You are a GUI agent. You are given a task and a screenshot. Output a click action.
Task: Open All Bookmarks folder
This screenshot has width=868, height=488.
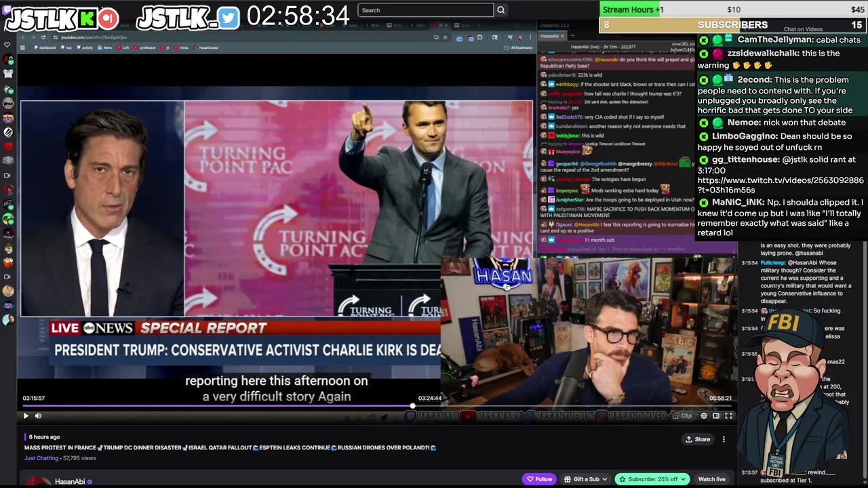pyautogui.click(x=519, y=47)
